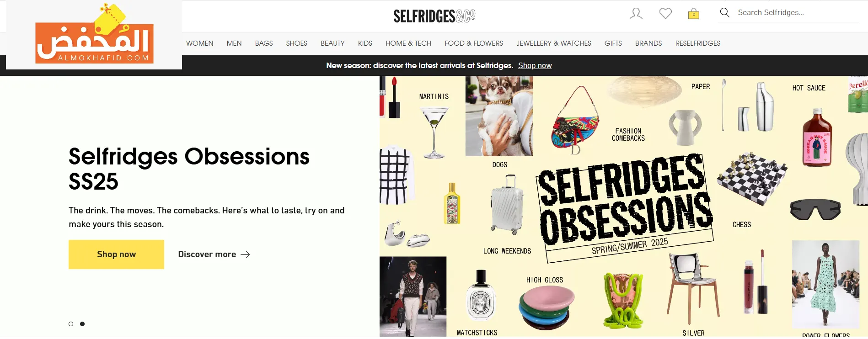Open the WOMEN menu
The width and height of the screenshot is (868, 339).
[199, 43]
